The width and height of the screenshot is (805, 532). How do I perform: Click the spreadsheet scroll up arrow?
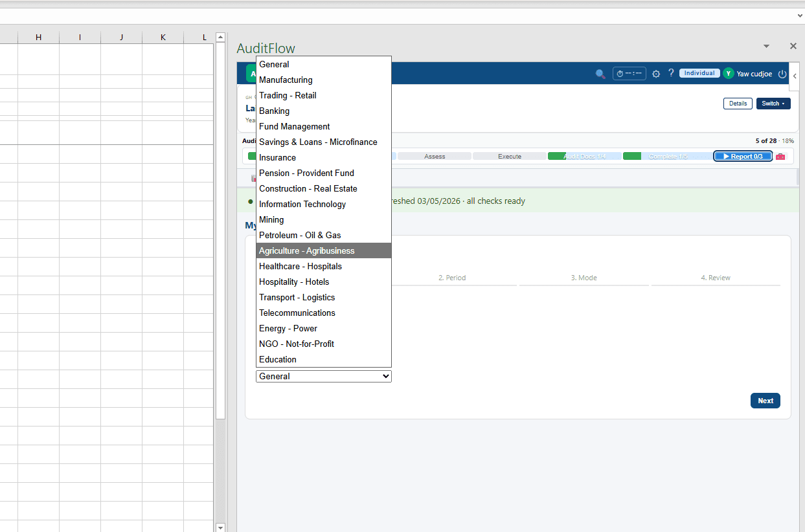coord(220,38)
